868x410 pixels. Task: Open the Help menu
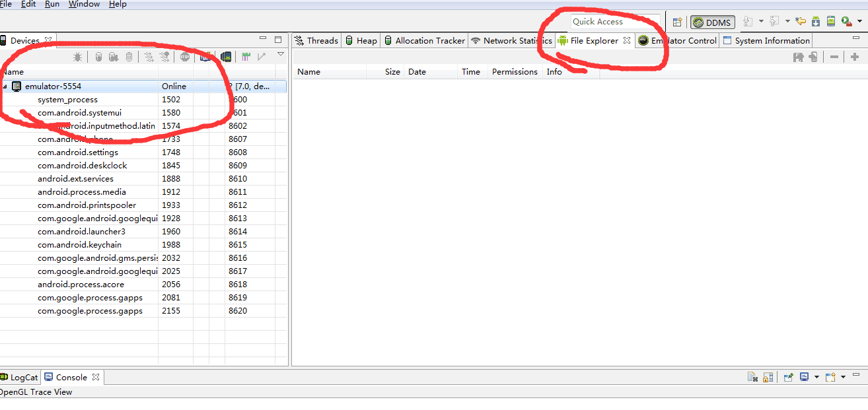118,4
